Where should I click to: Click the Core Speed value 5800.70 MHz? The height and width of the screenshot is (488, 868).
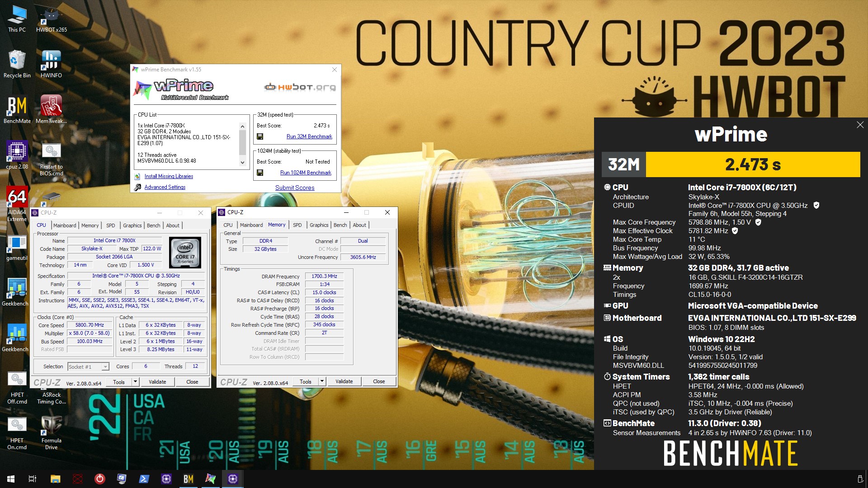coord(90,325)
